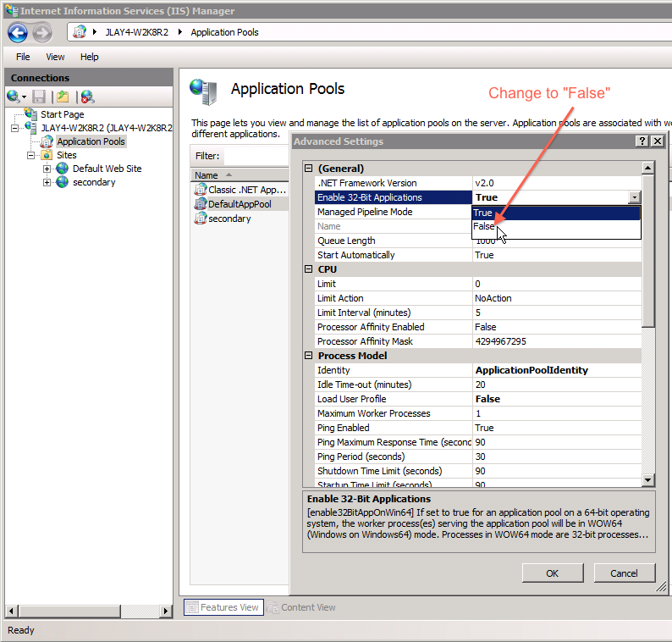Select the secondary site in connections tree

pos(94,182)
